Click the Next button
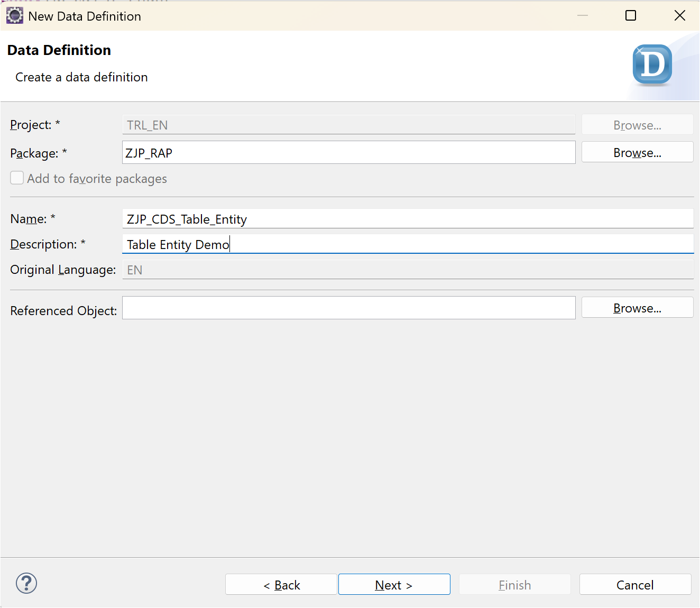The height and width of the screenshot is (608, 700). pos(394,585)
